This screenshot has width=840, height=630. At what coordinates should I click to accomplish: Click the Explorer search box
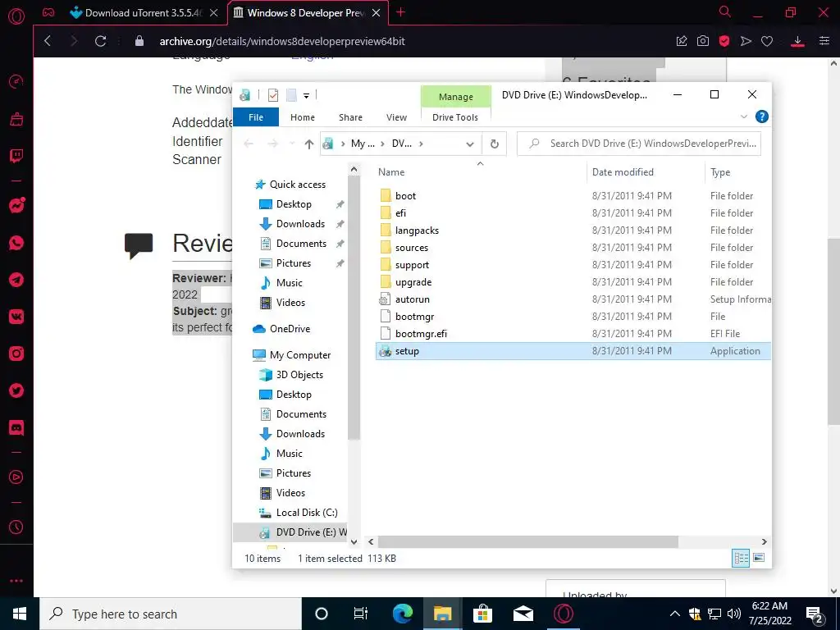(638, 144)
